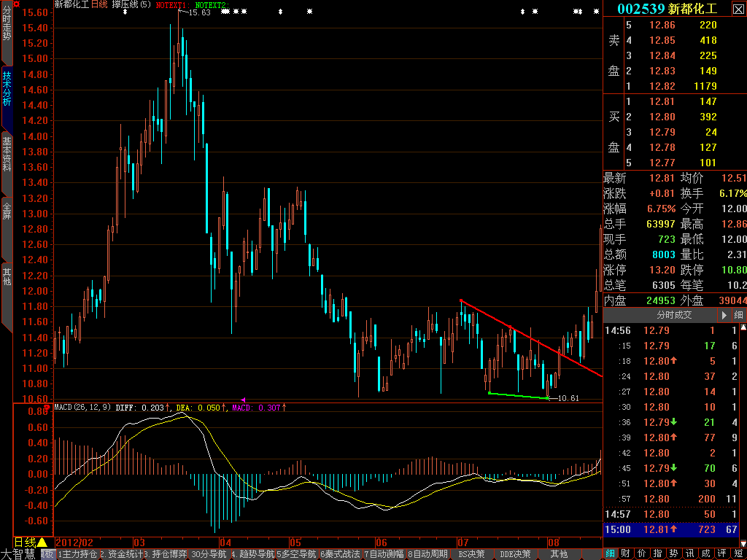Open the 其他 bottom indicator tab
The height and width of the screenshot is (560, 747).
[x=560, y=554]
